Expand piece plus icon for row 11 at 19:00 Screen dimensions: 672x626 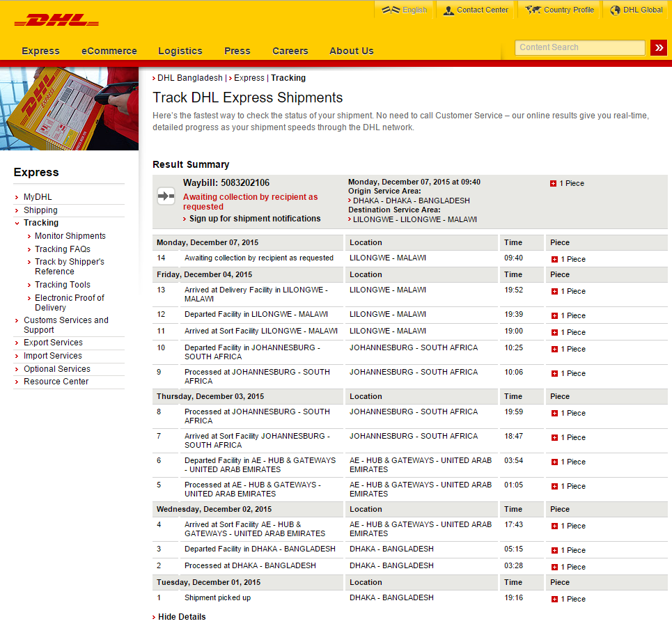[x=554, y=332]
